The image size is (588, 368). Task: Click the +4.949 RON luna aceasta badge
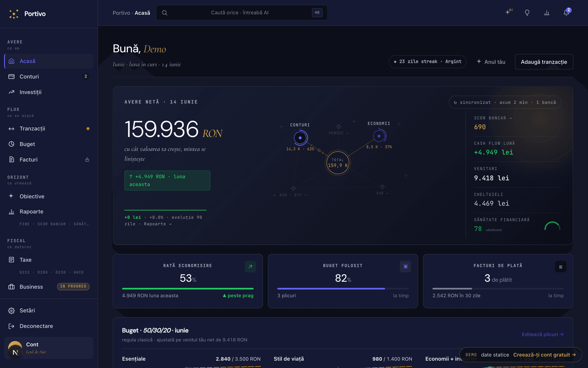point(167,181)
